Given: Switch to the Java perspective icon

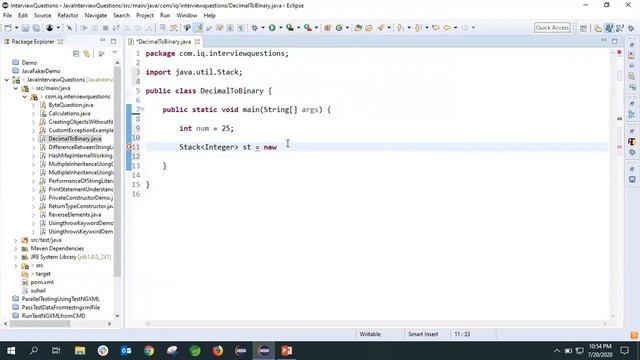Looking at the screenshot, I should tap(609, 28).
